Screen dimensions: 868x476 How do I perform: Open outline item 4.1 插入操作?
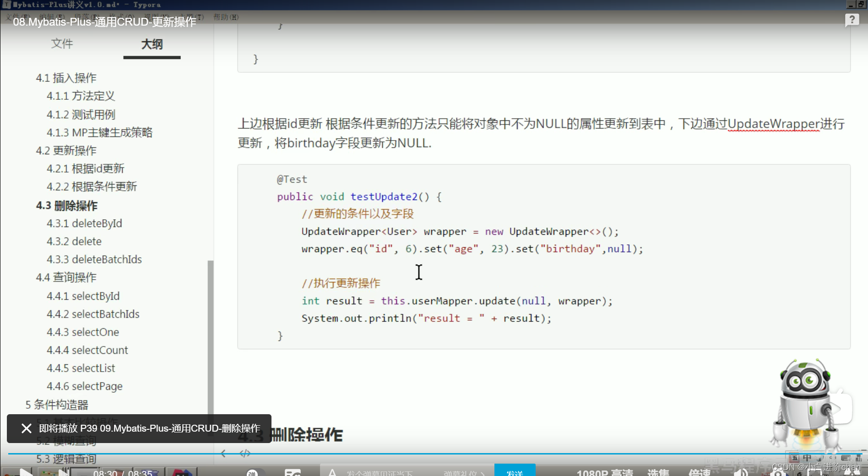coord(66,78)
